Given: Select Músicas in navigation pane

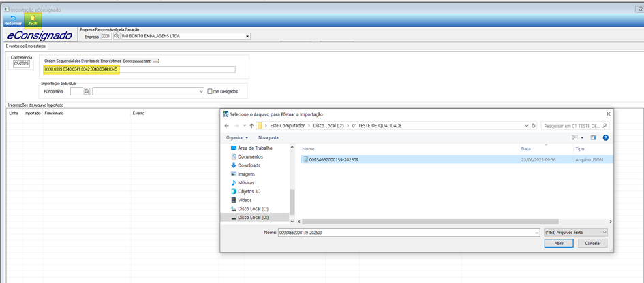Looking at the screenshot, I should click(x=246, y=182).
